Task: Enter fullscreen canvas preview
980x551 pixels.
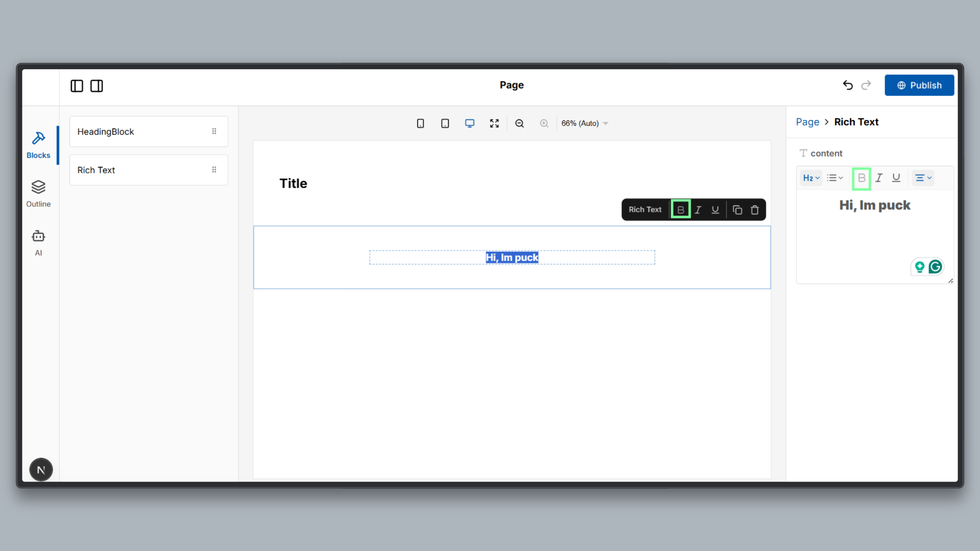Action: click(x=494, y=123)
